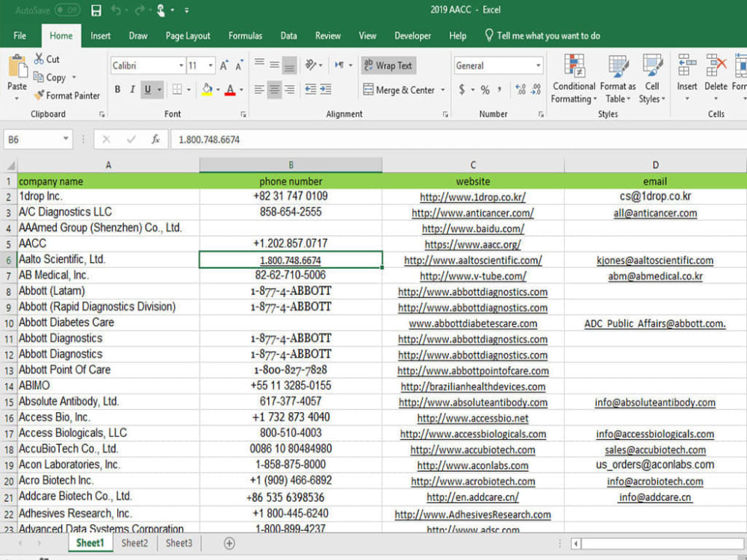Click the Format Painter brush icon
Viewport: 747px width, 560px height.
tap(39, 95)
